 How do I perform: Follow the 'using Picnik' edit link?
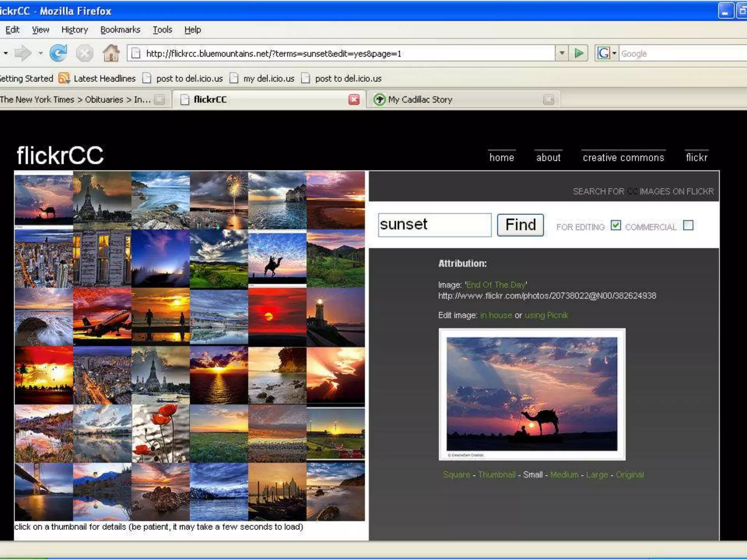(546, 315)
